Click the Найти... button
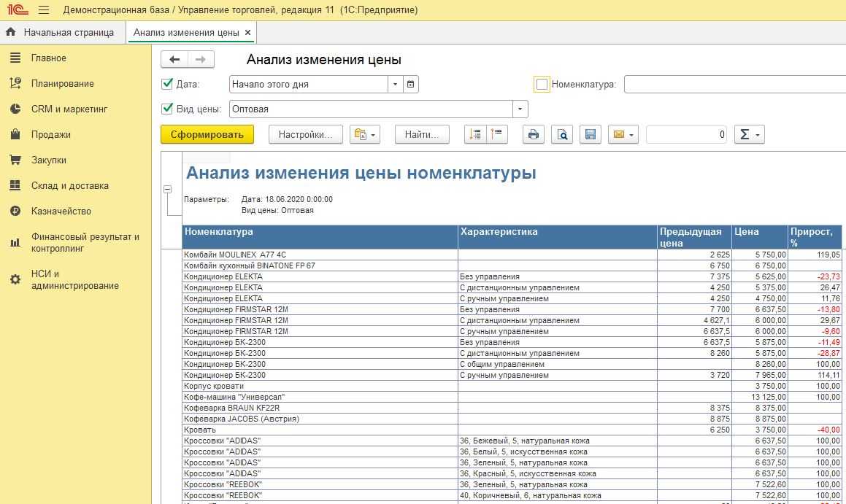 coord(422,134)
